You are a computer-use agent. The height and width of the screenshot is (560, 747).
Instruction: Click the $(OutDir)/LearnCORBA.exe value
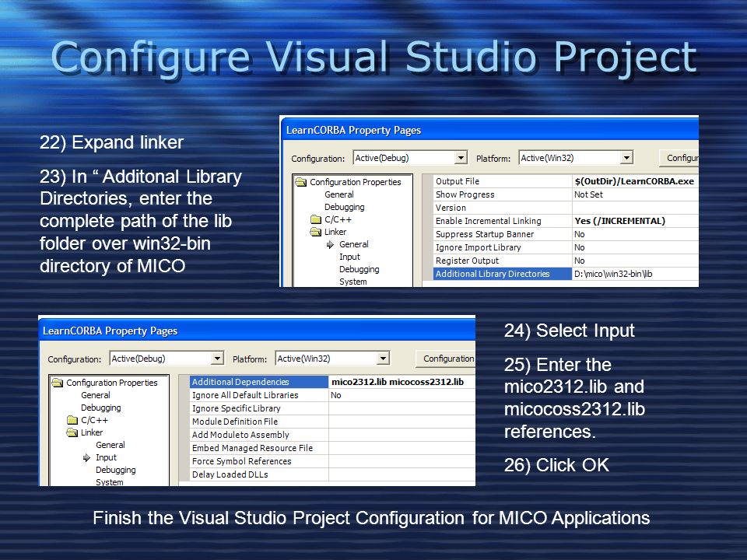634,181
